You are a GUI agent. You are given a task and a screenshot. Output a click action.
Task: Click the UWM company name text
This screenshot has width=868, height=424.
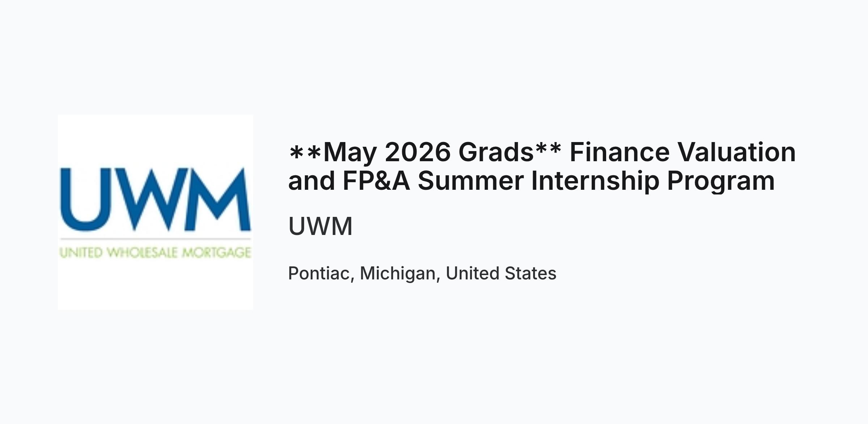[x=320, y=226]
